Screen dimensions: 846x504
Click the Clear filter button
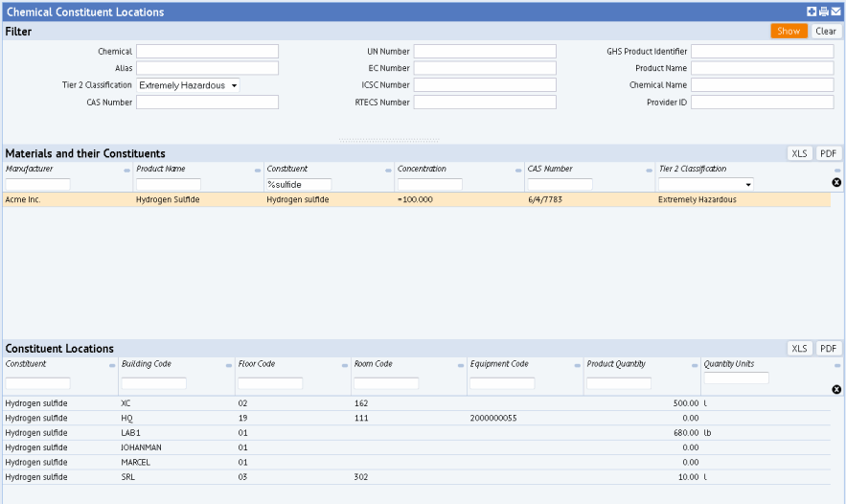[826, 31]
